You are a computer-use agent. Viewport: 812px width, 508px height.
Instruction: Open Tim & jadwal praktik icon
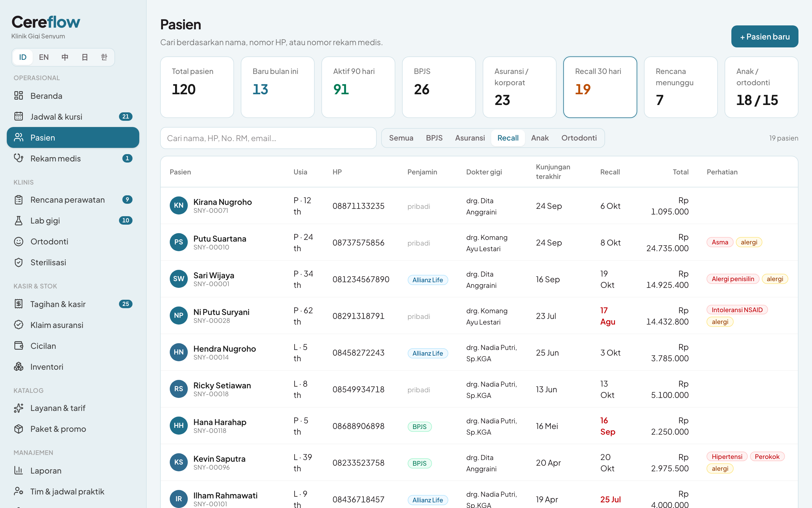click(18, 492)
